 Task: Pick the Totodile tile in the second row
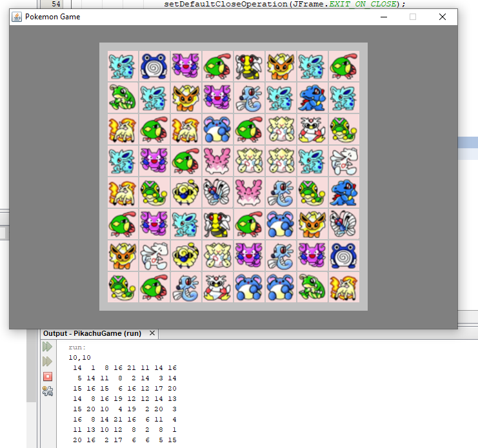pyautogui.click(x=312, y=98)
